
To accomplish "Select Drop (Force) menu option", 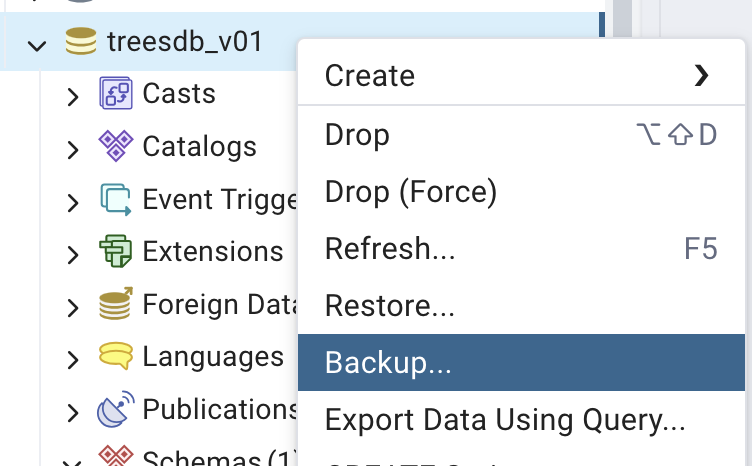I will tap(411, 191).
